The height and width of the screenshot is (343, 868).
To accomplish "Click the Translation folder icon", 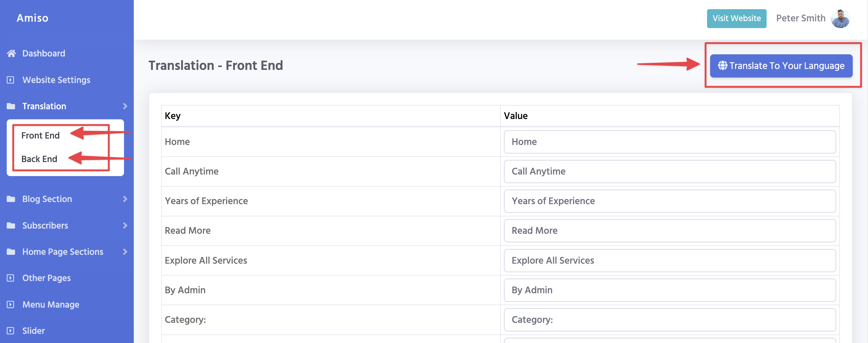I will click(x=11, y=106).
